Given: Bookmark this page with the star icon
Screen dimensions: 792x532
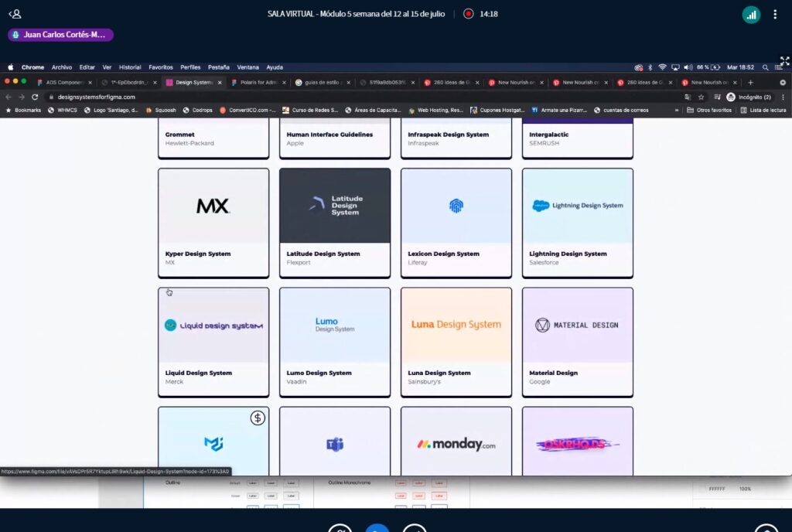Looking at the screenshot, I should pyautogui.click(x=701, y=97).
